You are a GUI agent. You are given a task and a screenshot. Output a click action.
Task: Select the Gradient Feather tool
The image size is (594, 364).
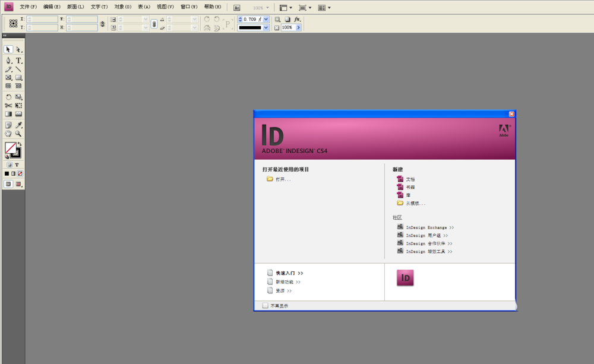18,113
